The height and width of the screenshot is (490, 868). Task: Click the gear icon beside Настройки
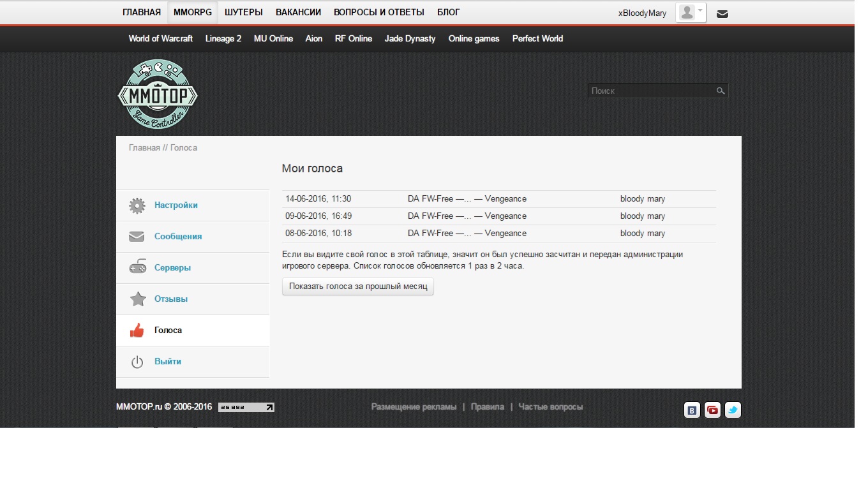coord(137,205)
